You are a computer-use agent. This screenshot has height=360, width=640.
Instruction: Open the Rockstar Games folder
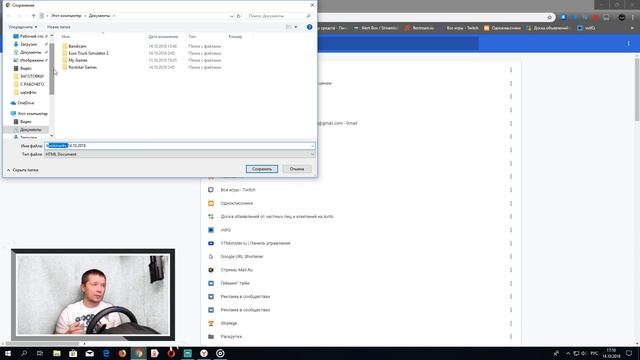coord(82,67)
